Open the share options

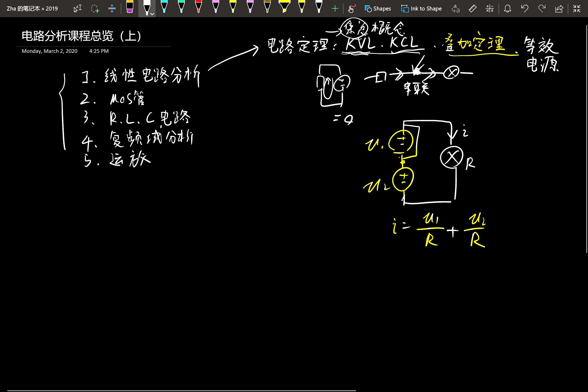559,9
